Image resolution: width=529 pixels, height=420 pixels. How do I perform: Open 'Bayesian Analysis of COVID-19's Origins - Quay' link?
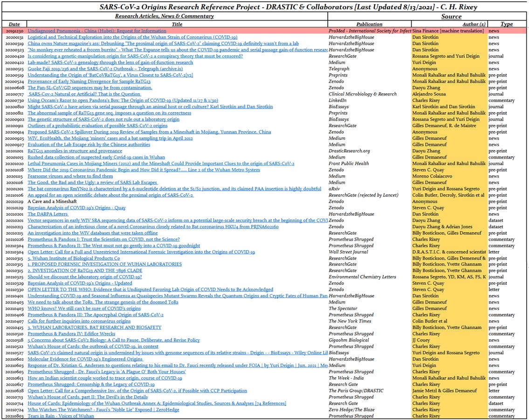click(x=76, y=208)
